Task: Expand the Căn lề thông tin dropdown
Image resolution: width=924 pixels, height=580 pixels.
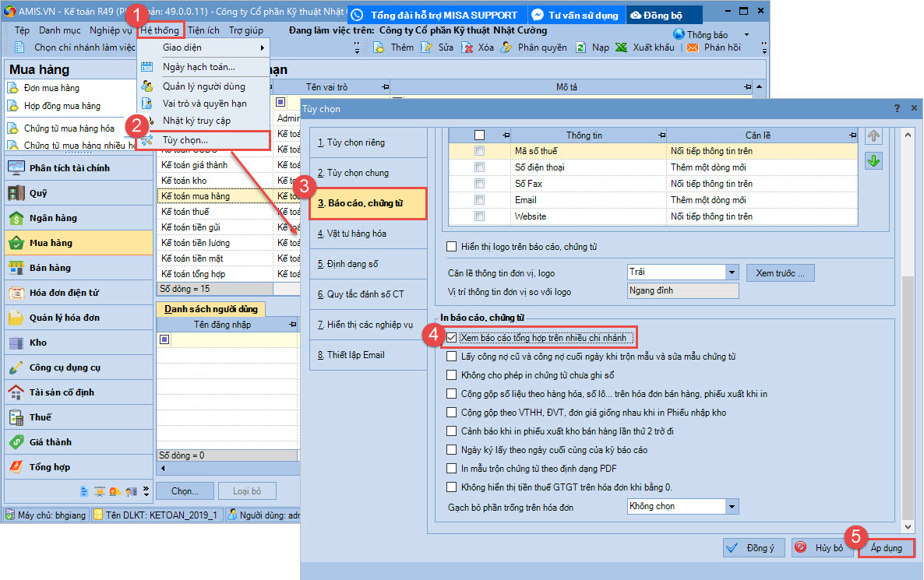Action: click(x=732, y=272)
